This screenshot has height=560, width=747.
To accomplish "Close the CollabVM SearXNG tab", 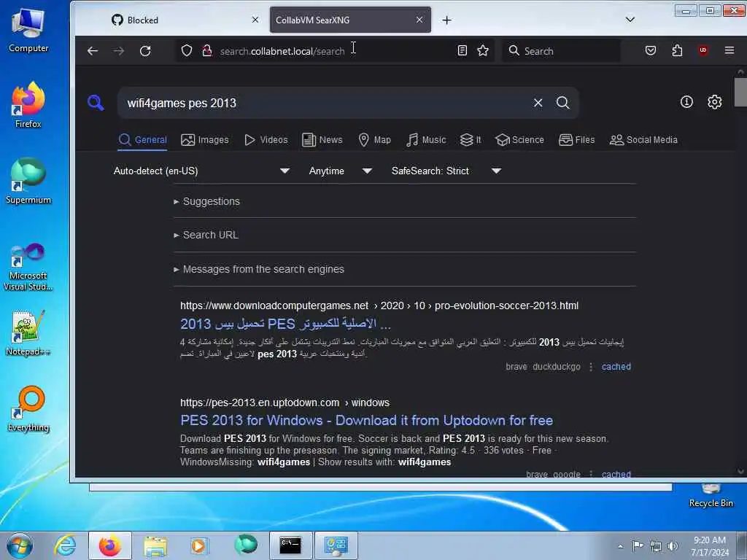I will (419, 20).
